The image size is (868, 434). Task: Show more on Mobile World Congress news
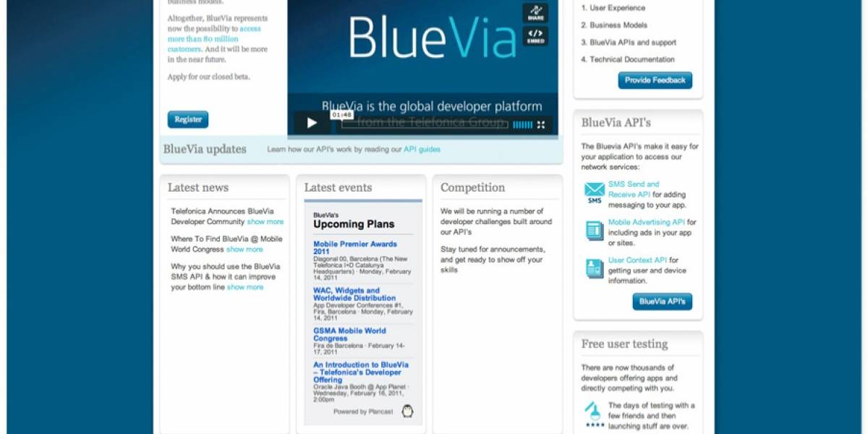pyautogui.click(x=244, y=250)
